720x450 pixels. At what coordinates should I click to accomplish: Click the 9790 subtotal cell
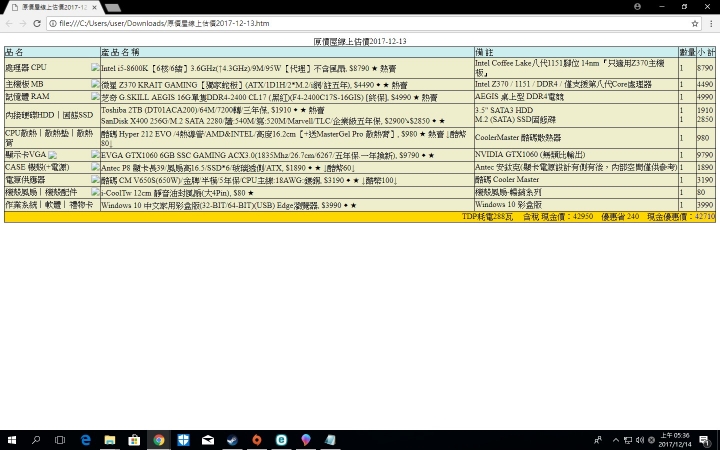(x=705, y=155)
